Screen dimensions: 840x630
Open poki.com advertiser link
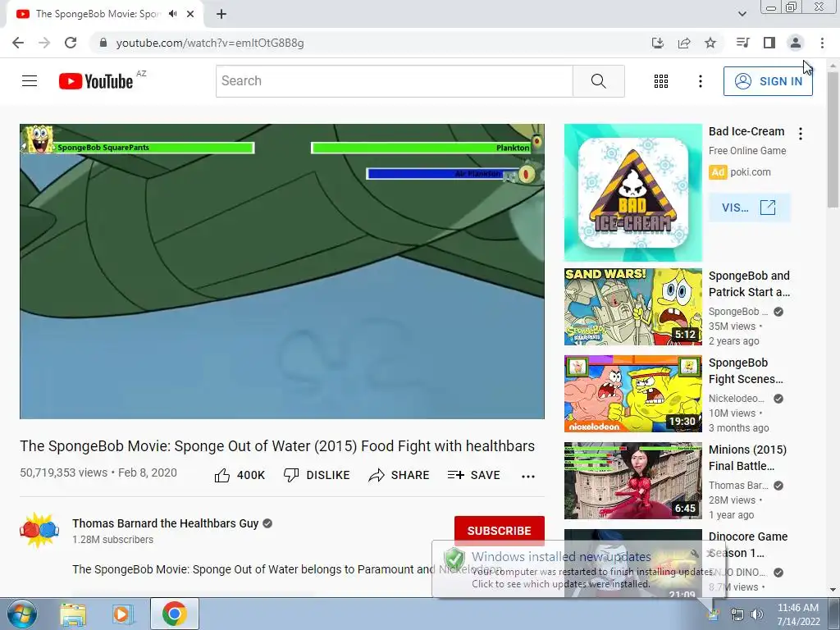point(750,172)
